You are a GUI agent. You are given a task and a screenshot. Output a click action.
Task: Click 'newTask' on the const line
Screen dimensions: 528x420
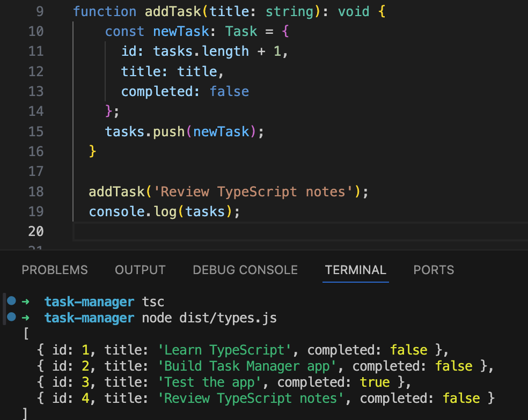pos(181,31)
